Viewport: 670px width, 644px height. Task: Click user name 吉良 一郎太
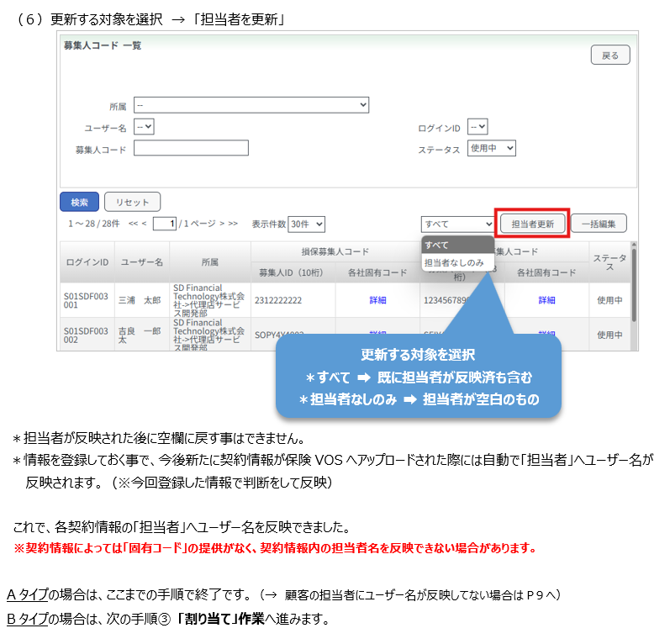coord(140,335)
